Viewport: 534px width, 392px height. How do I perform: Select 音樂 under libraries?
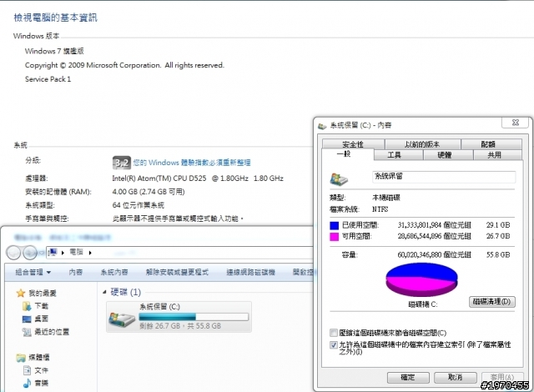tap(42, 383)
